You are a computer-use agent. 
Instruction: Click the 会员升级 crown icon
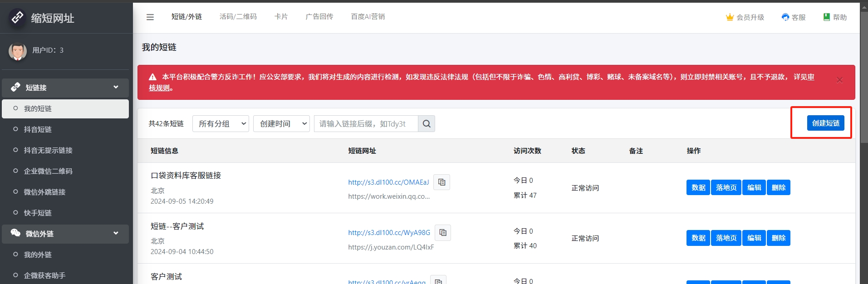pos(730,17)
